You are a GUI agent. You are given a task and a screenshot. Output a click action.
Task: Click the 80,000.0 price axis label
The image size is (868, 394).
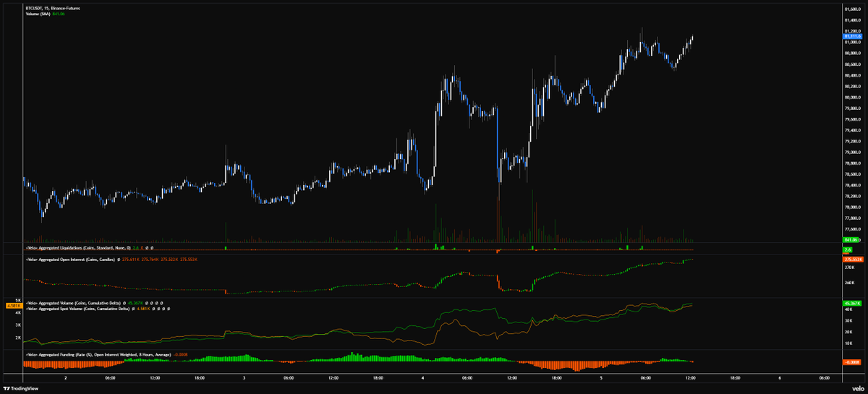click(x=852, y=97)
